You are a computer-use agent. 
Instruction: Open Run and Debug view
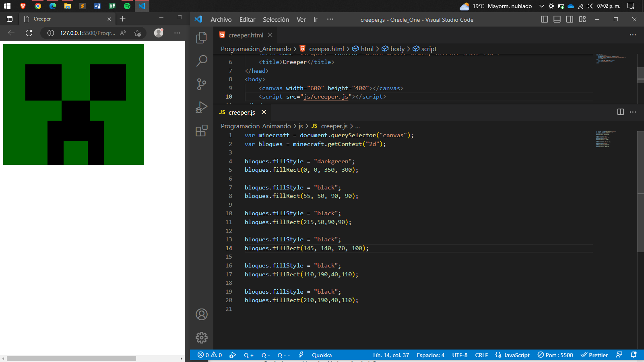[202, 107]
